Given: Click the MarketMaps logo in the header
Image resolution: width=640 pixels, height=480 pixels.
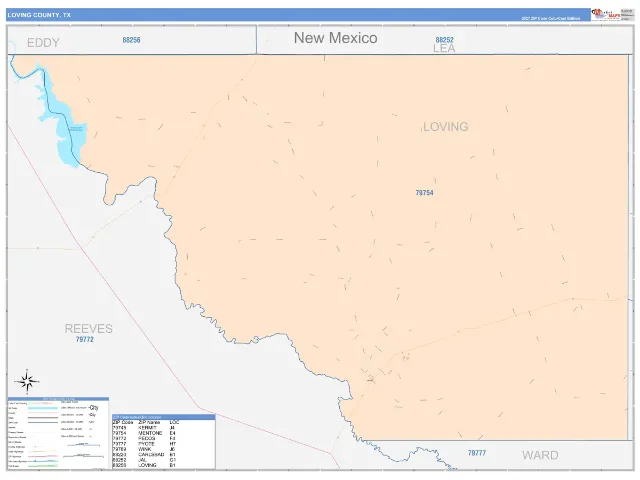Looking at the screenshot, I should click(606, 14).
